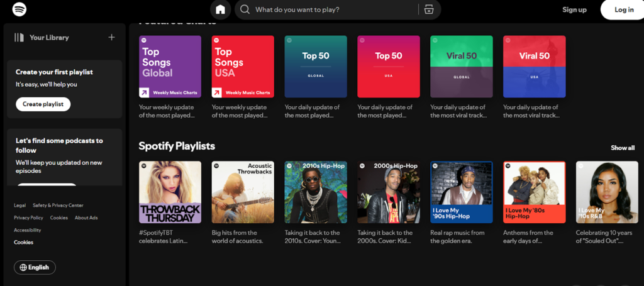Click arrow icon on Top Songs USA cover

click(x=217, y=93)
